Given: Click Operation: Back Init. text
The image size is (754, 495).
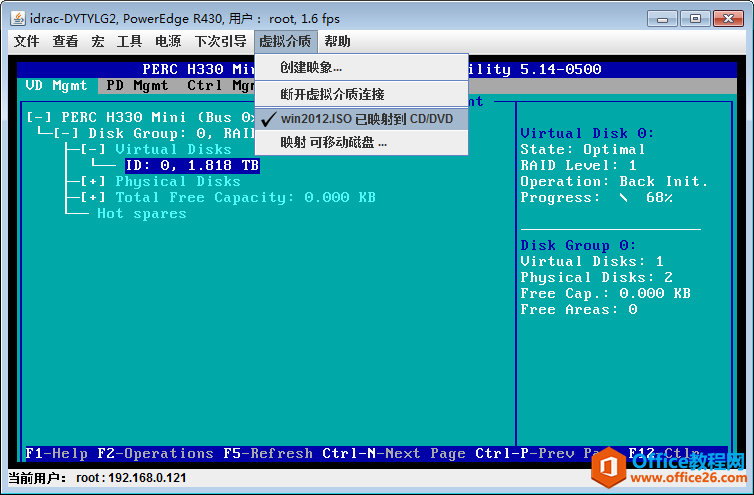Looking at the screenshot, I should coord(614,182).
